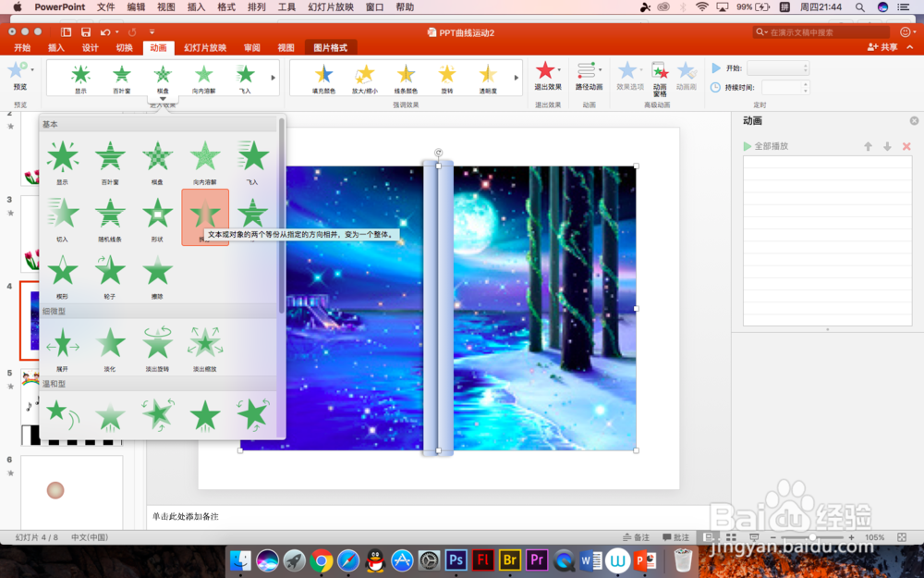Screen dimensions: 924x578
Task: Move animation down in the 动画 pane
Action: coord(887,146)
